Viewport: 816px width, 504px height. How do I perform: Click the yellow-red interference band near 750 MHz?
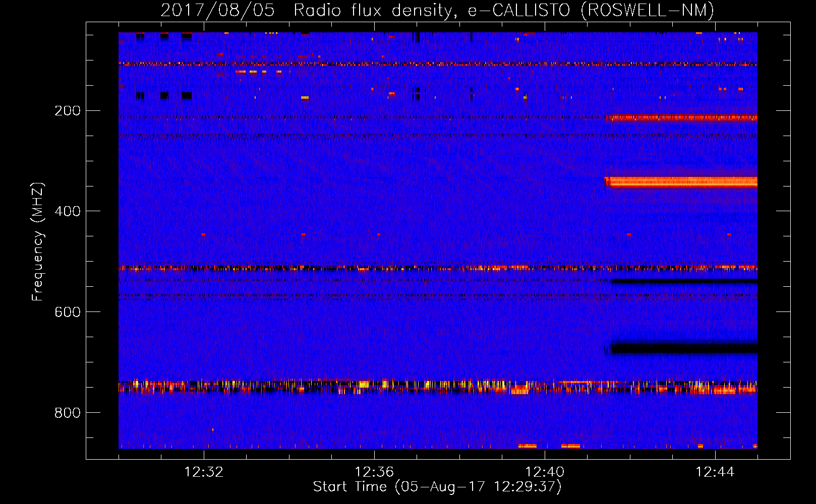click(438, 387)
